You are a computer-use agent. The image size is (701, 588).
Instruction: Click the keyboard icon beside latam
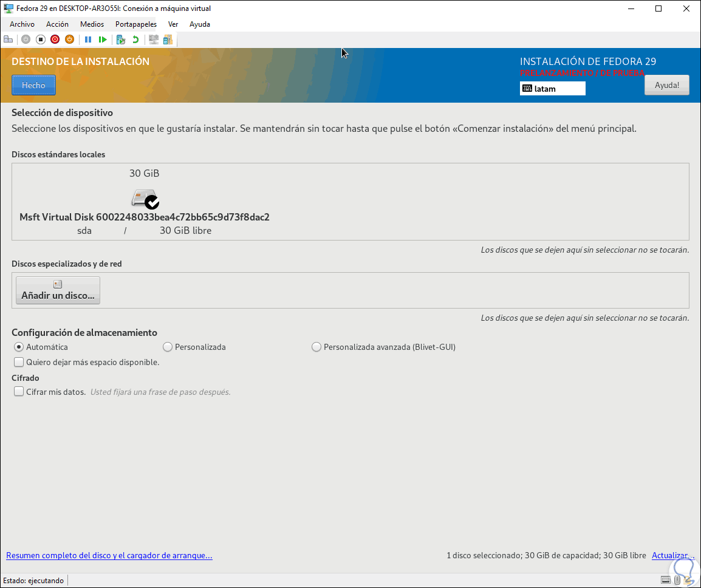tap(527, 89)
